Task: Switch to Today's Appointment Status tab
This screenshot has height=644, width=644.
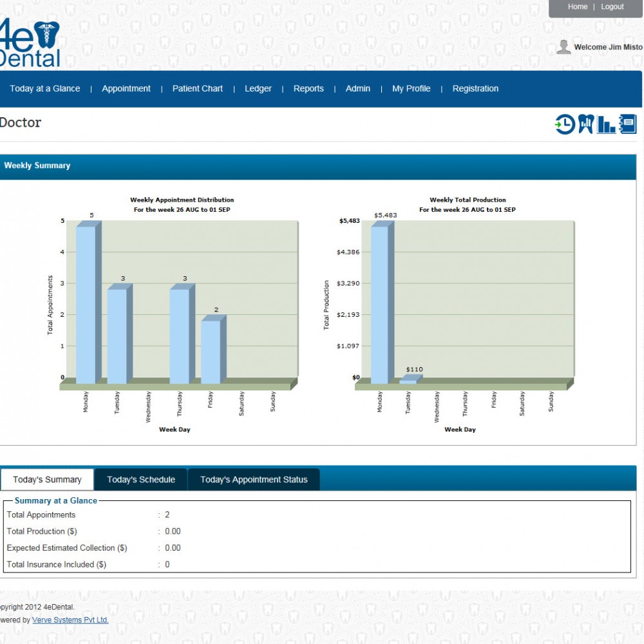Action: click(x=254, y=479)
